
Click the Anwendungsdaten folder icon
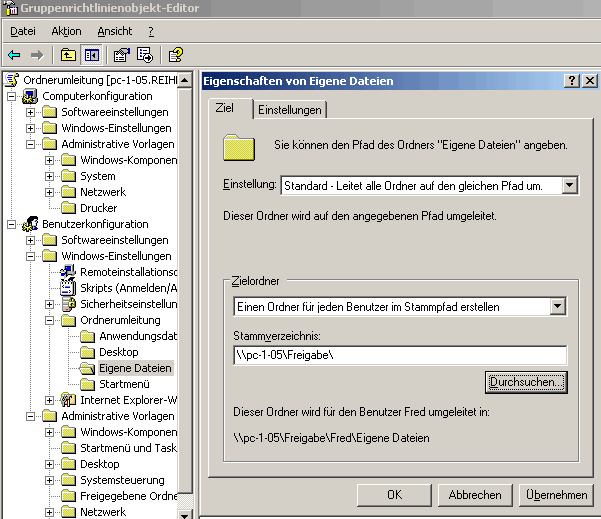(87, 336)
